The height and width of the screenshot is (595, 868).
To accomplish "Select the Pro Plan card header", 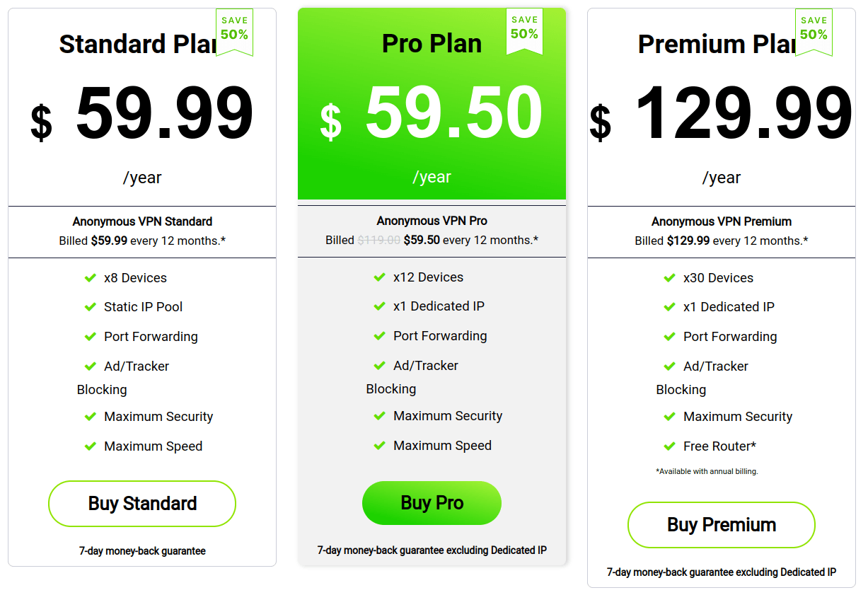I will coord(432,44).
